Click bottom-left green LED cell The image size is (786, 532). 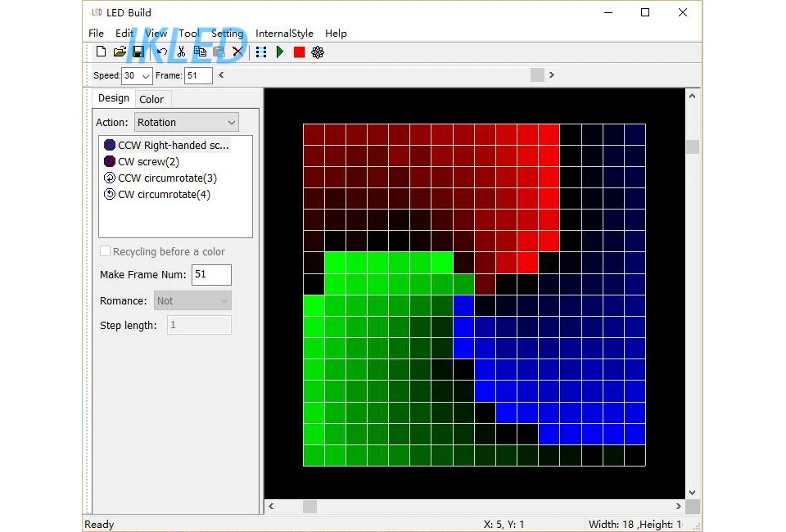(314, 455)
